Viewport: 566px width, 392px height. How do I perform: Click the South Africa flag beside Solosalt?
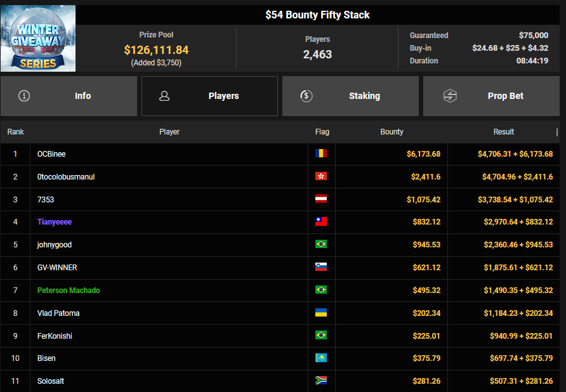tap(321, 381)
